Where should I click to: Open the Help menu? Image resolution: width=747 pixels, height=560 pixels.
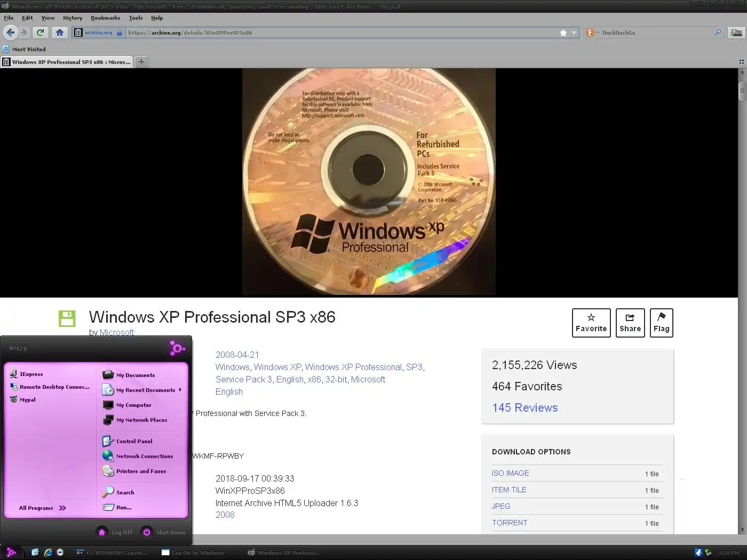(157, 18)
